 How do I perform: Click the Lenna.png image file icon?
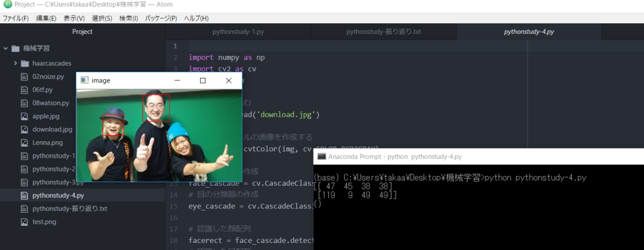tap(25, 143)
